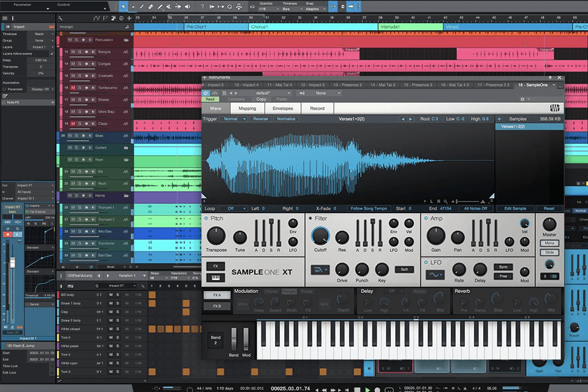Go to the previous sample arrow

pyautogui.click(x=403, y=119)
